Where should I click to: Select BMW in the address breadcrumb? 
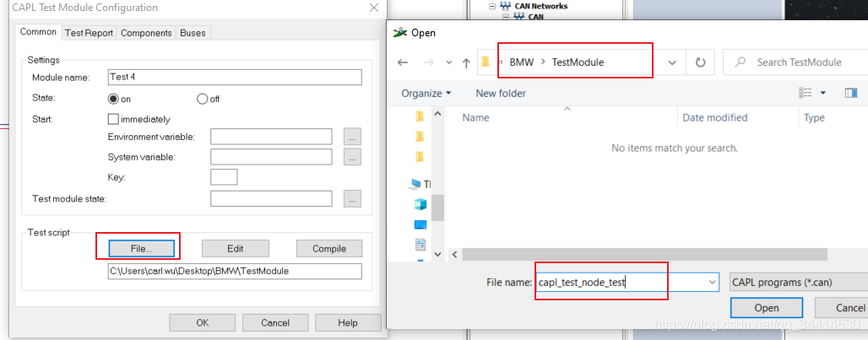point(522,62)
